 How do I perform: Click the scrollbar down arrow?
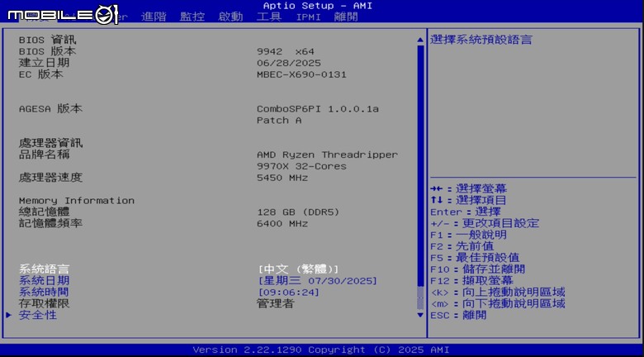[420, 315]
